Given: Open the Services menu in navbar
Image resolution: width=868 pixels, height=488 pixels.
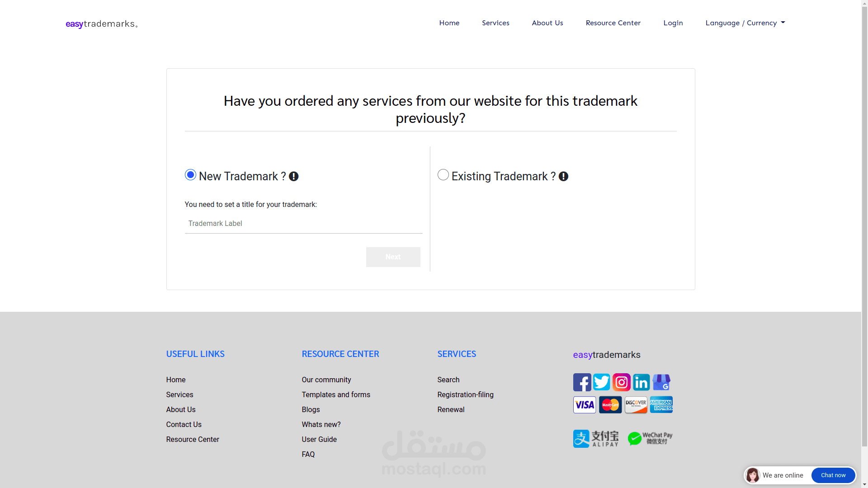Looking at the screenshot, I should pos(495,23).
